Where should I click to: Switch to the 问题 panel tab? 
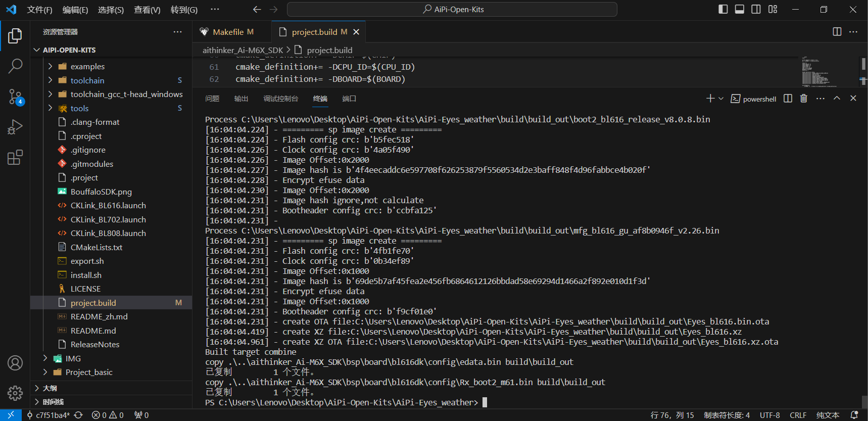[x=212, y=99]
